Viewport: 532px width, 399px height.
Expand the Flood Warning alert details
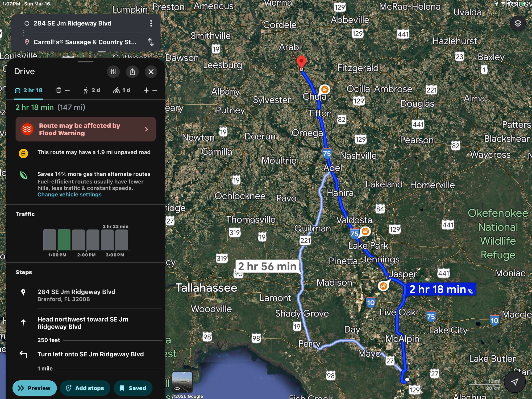pyautogui.click(x=86, y=129)
